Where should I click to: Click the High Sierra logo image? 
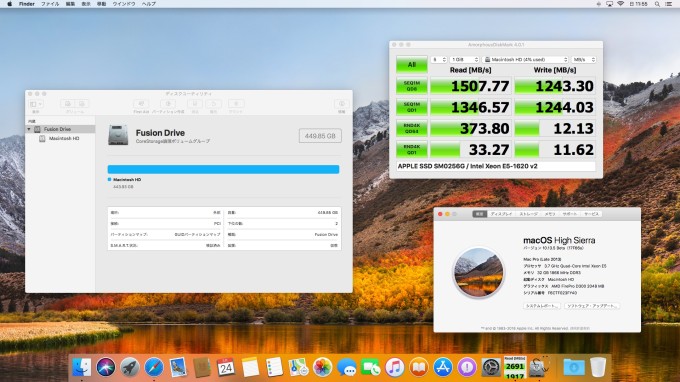pyautogui.click(x=478, y=272)
